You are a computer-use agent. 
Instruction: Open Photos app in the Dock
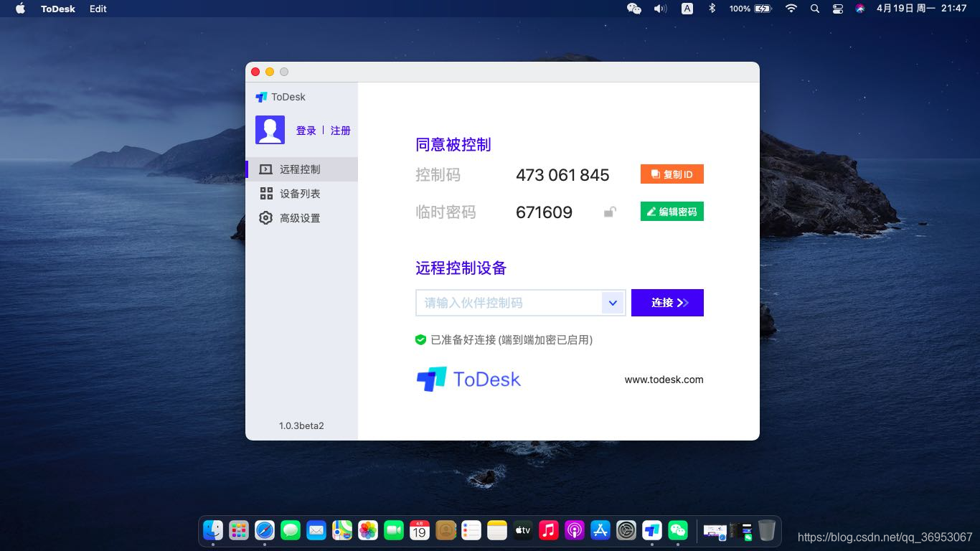368,530
